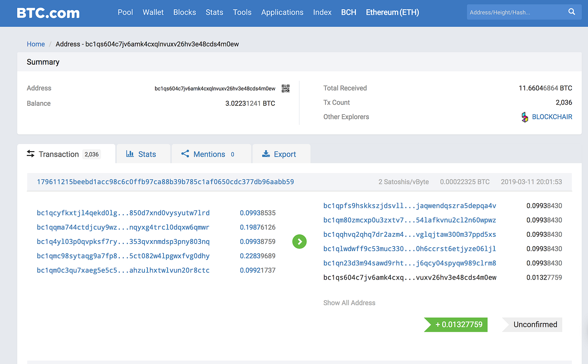The height and width of the screenshot is (364, 588).
Task: Click the 2 Satoshis/vByte fee rate
Action: coord(404,182)
